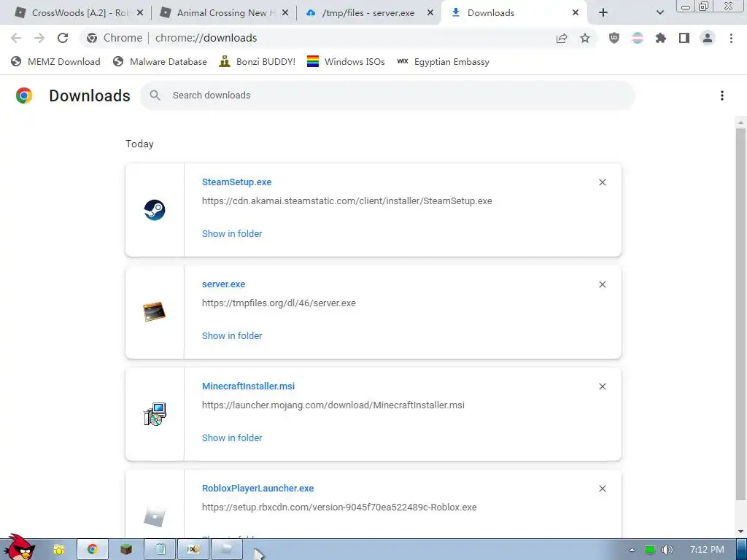Click the Steam file icon
The height and width of the screenshot is (560, 747).
pos(155,210)
